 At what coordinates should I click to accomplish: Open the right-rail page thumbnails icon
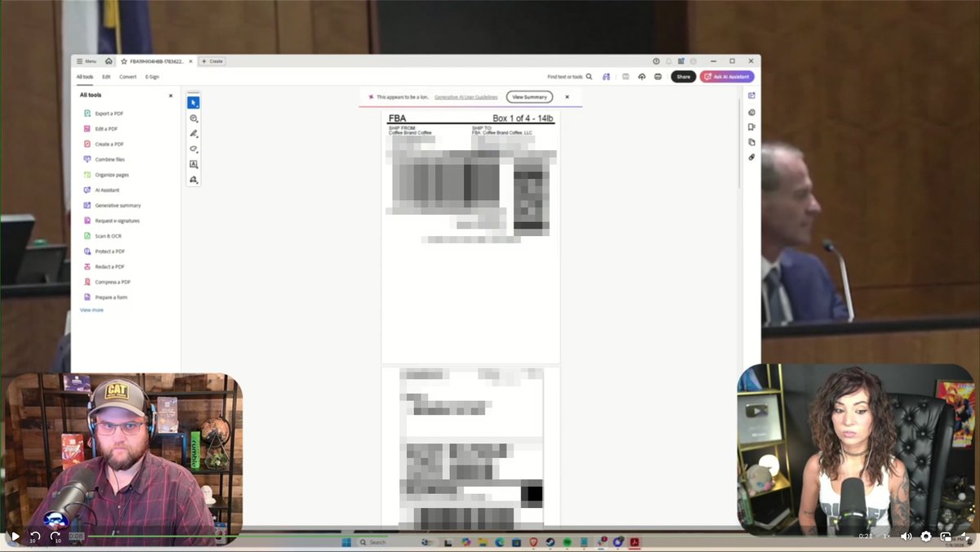click(751, 142)
